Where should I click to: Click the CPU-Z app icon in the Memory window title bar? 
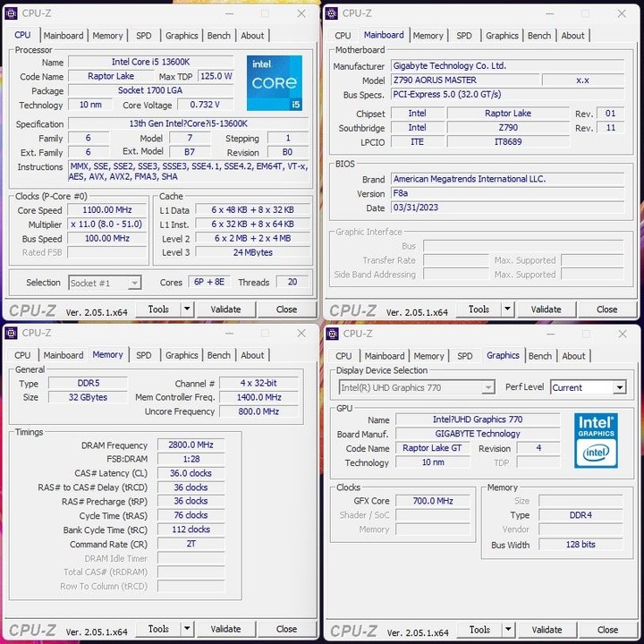click(11, 333)
